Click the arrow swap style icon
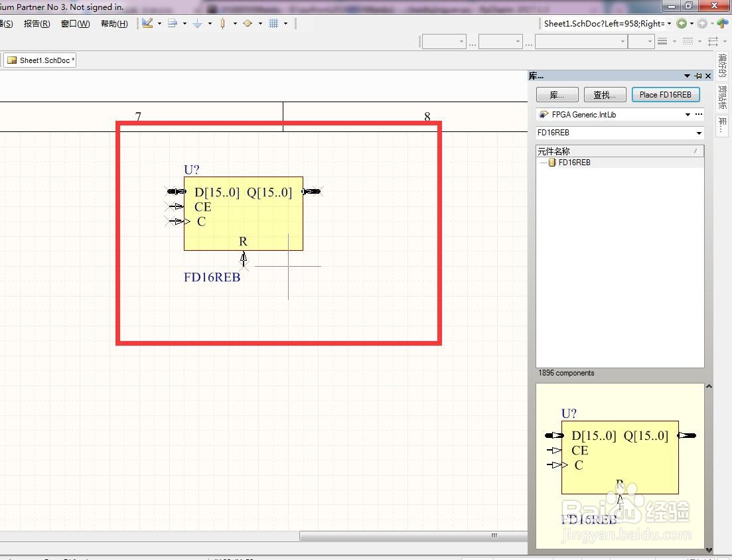This screenshot has width=732, height=560. coord(713,42)
